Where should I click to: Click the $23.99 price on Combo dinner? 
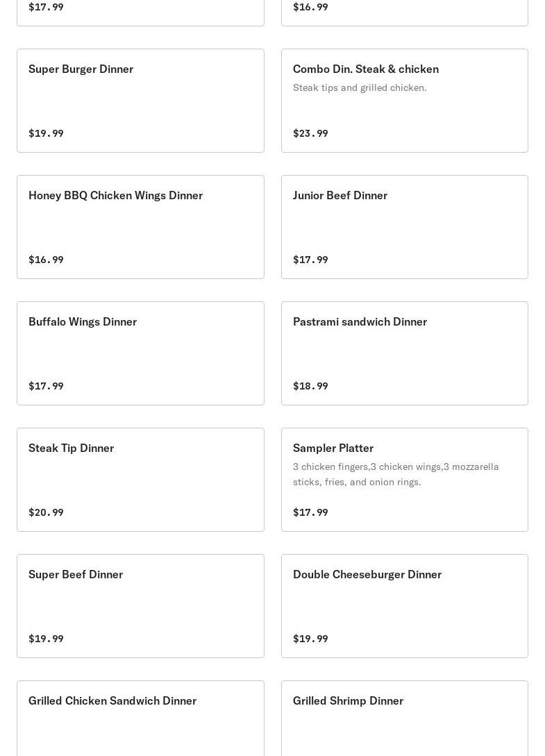pos(310,133)
